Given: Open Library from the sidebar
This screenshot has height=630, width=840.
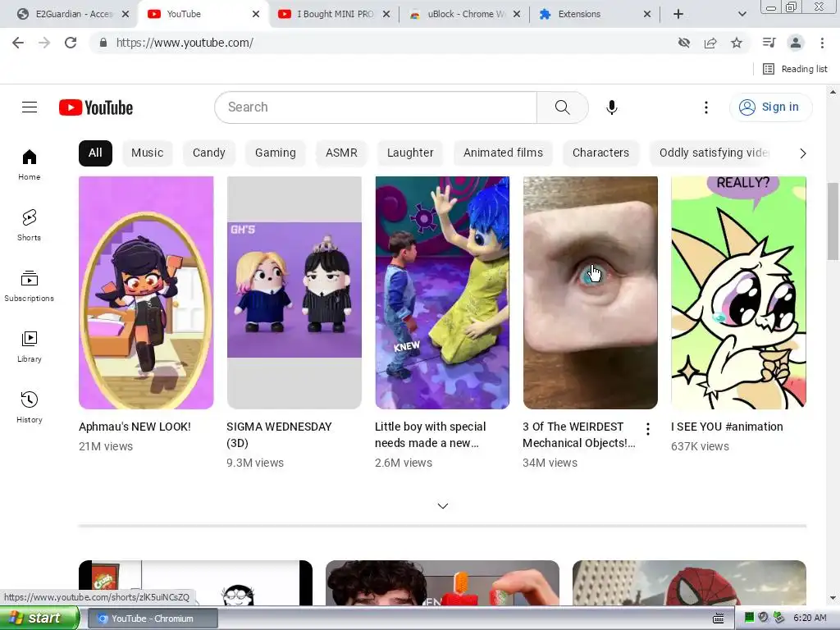Looking at the screenshot, I should click(x=30, y=347).
